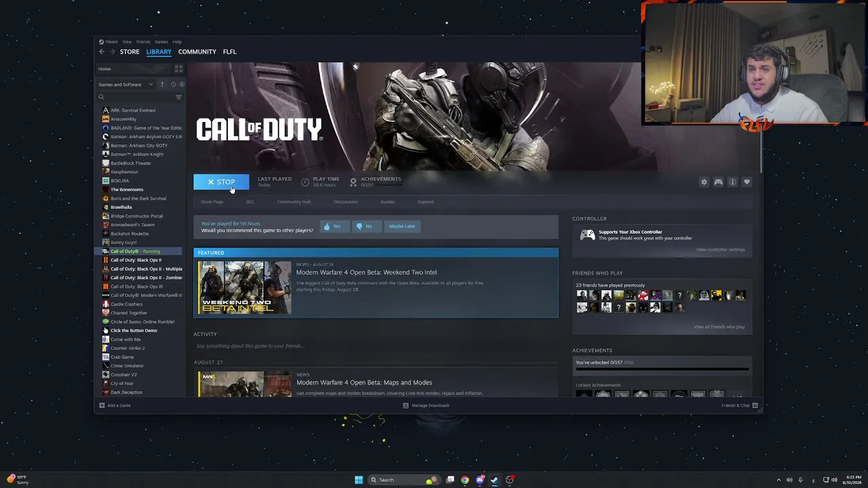This screenshot has height=488, width=868.
Task: Open the advanced filters icon beside search
Action: (178, 98)
